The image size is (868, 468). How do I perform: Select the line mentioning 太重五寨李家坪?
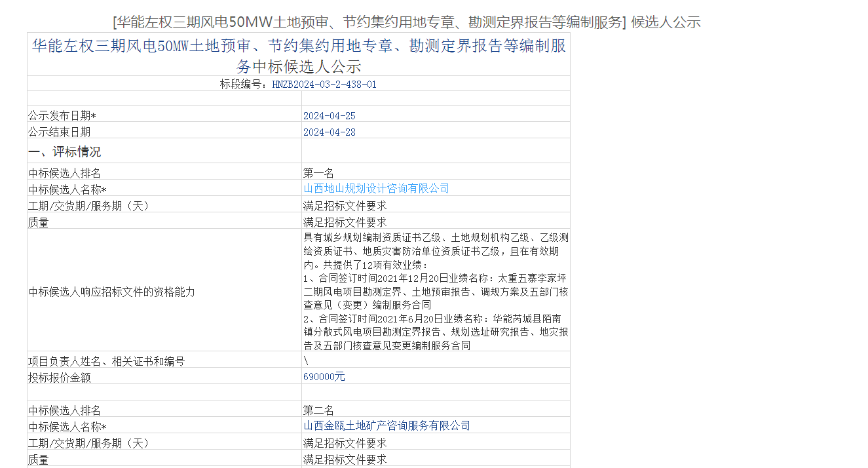[436, 279]
